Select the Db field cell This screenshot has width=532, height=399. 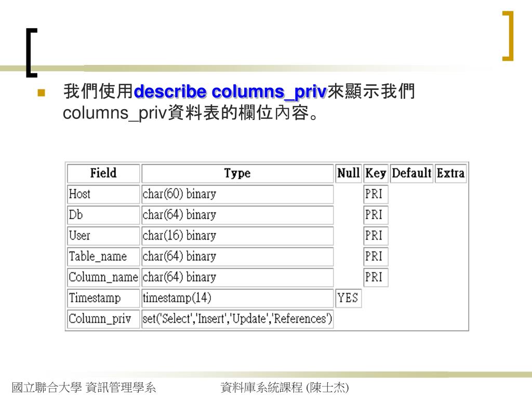coord(103,215)
